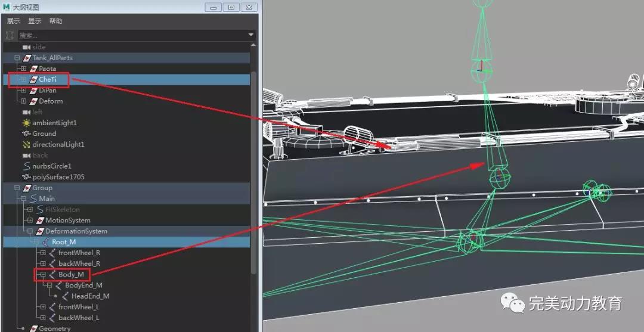Image resolution: width=644 pixels, height=332 pixels.
Task: Click the nurbsCircle1 curve icon
Action: (26, 166)
